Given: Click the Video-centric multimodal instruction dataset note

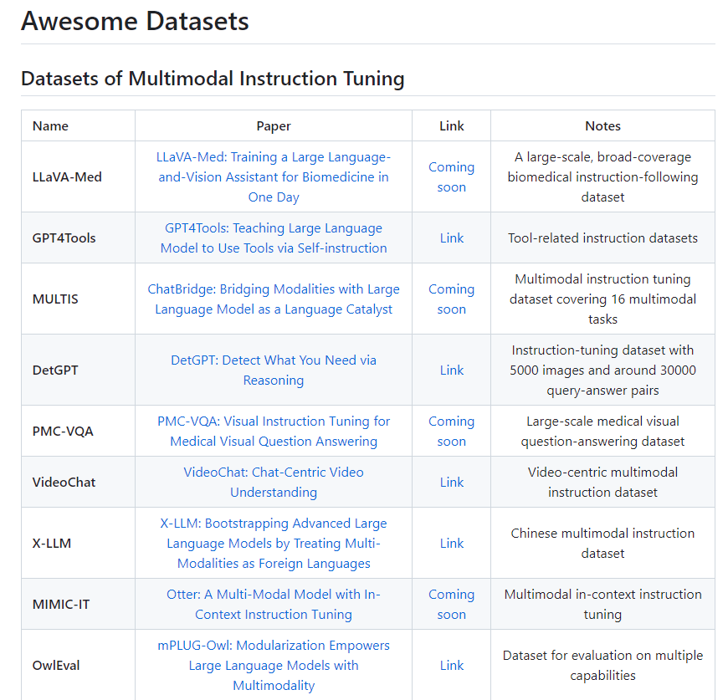Looking at the screenshot, I should [x=602, y=482].
